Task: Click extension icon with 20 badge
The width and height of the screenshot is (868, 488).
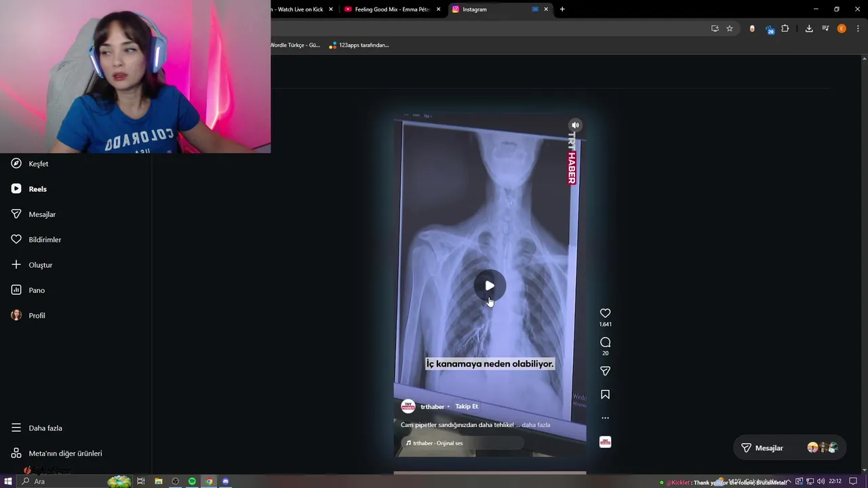Action: 770,29
